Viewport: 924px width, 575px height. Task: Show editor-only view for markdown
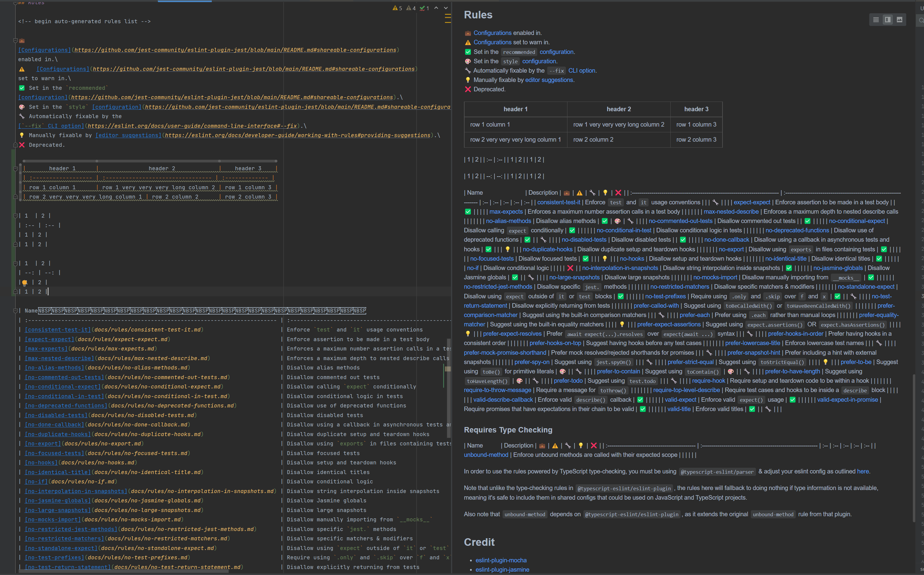876,20
